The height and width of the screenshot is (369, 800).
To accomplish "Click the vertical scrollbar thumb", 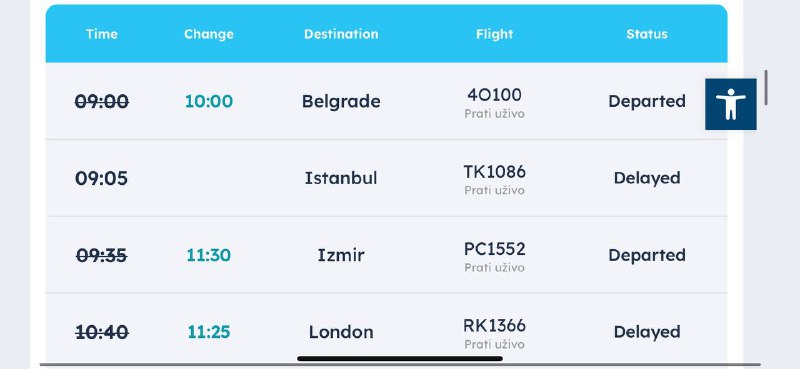I will (x=766, y=87).
